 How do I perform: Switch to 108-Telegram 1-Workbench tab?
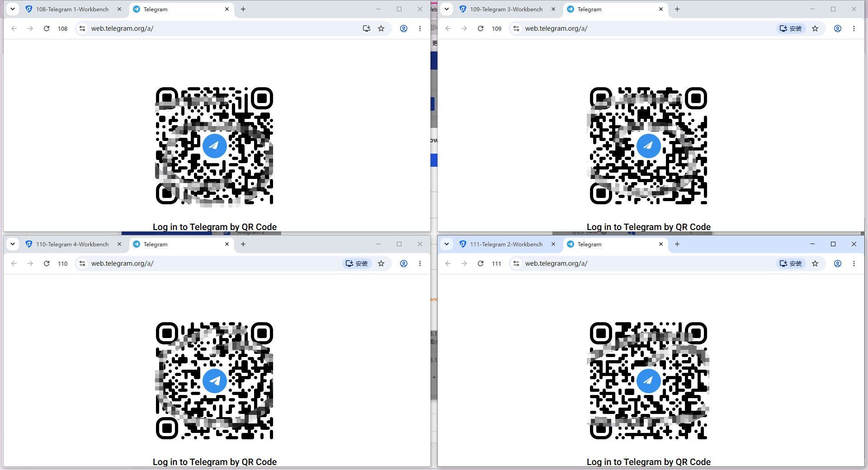(x=72, y=9)
